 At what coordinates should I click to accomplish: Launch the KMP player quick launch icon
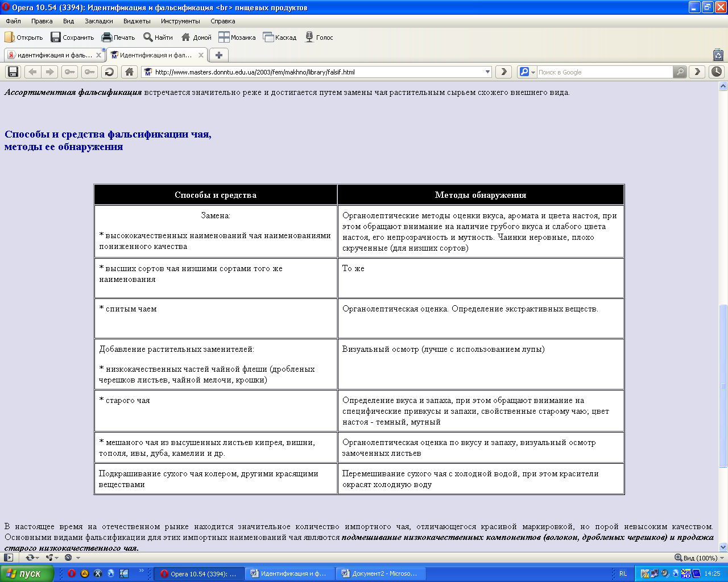(124, 573)
